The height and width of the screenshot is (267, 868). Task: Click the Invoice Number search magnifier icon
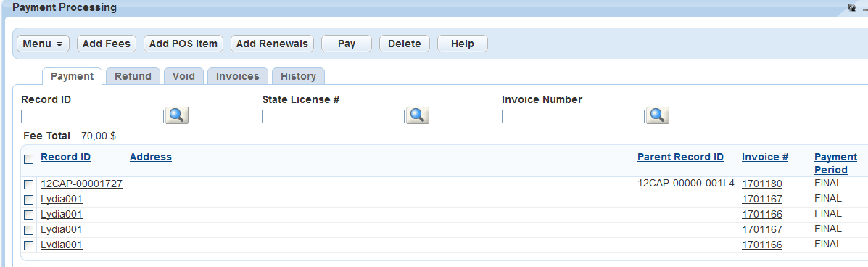click(x=658, y=115)
